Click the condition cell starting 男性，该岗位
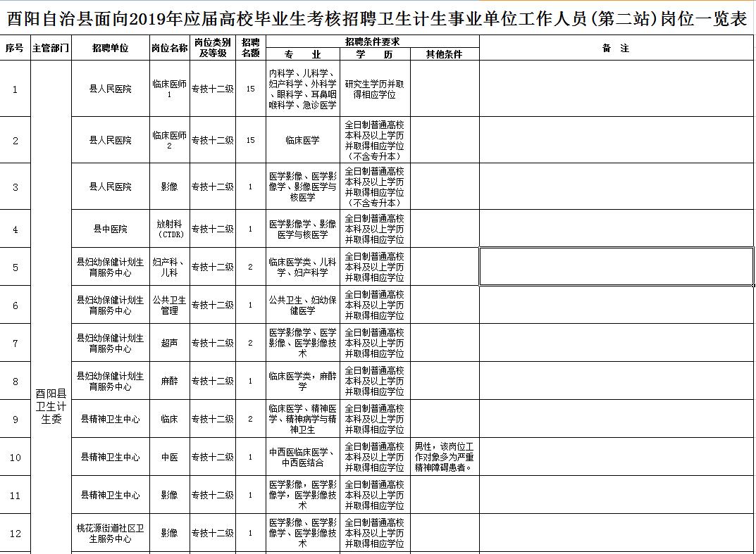 click(444, 457)
